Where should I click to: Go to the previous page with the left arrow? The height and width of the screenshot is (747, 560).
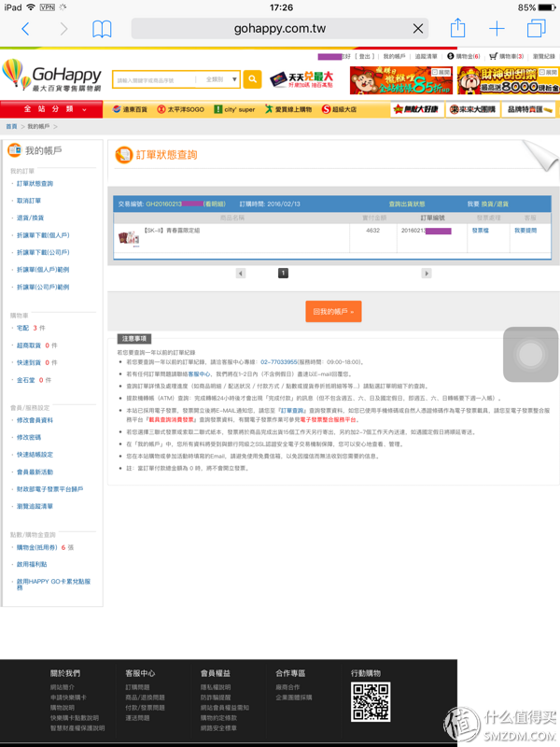(x=241, y=273)
